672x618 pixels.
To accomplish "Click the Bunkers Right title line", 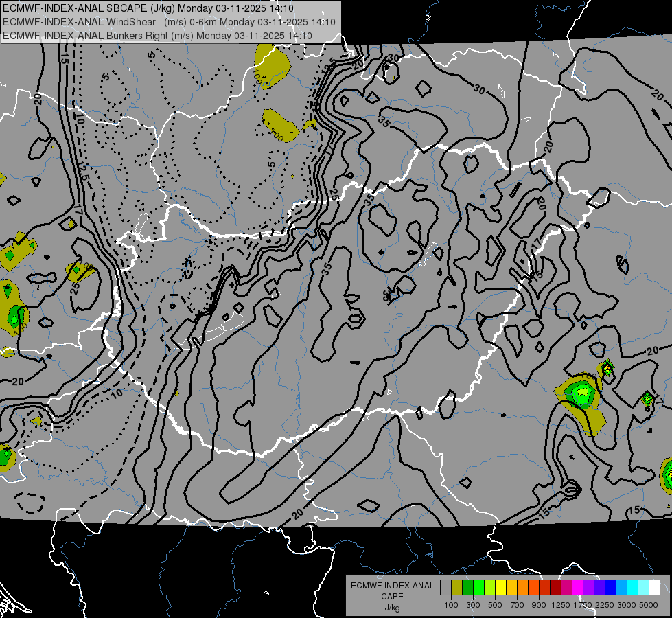I will coord(157,36).
